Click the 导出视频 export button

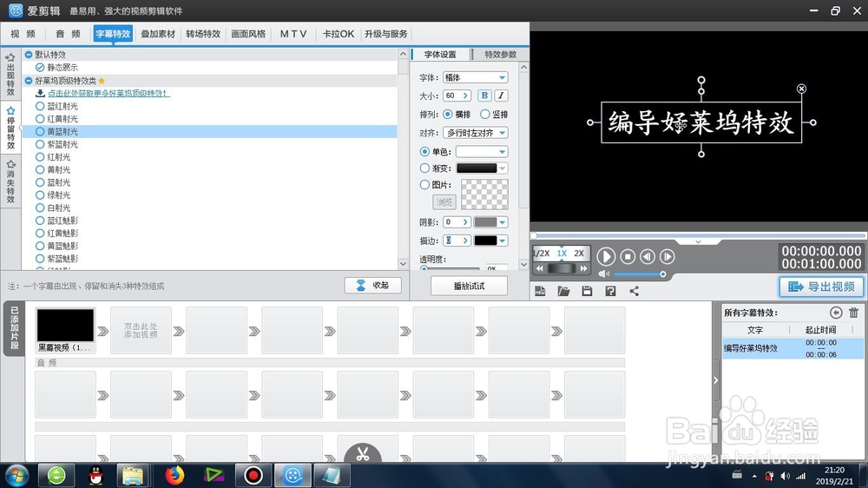(821, 287)
